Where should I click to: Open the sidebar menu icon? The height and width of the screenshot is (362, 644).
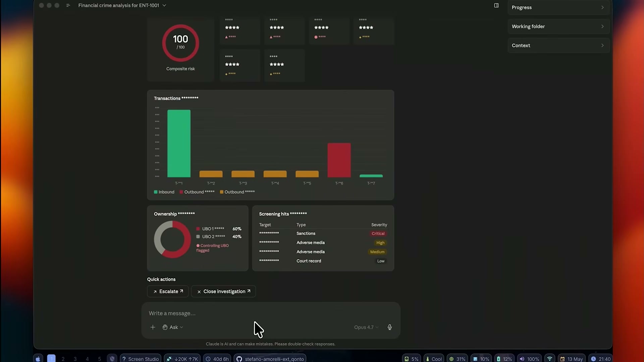point(68,5)
